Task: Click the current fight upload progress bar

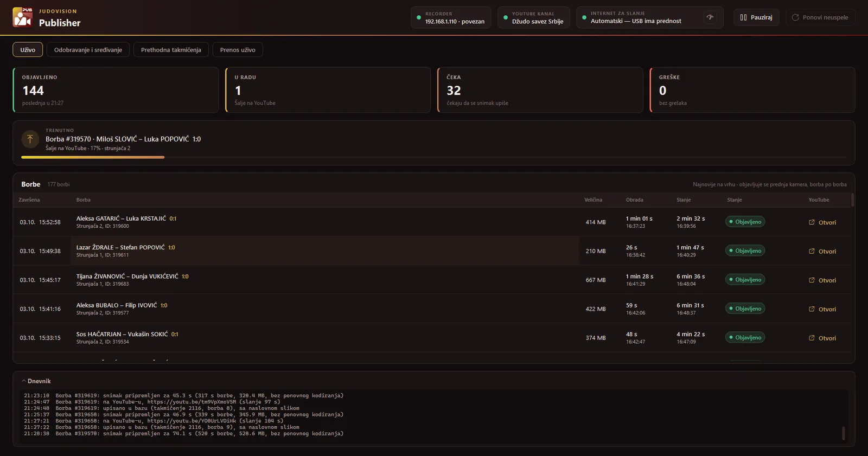Action: (x=433, y=157)
